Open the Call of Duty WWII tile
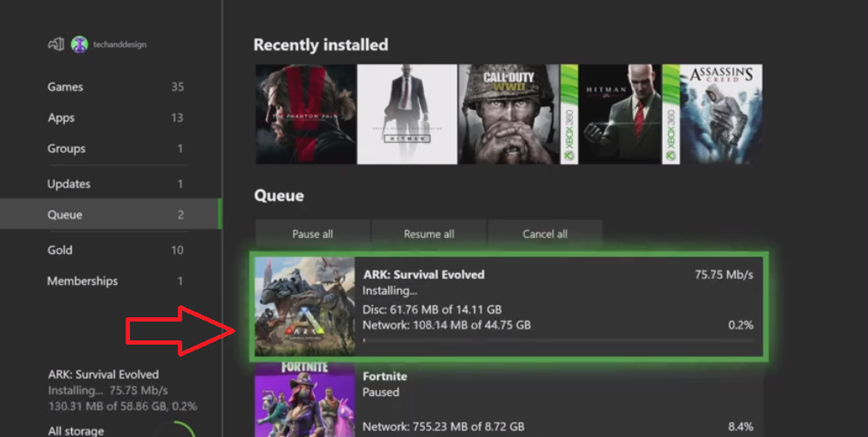 [x=509, y=114]
